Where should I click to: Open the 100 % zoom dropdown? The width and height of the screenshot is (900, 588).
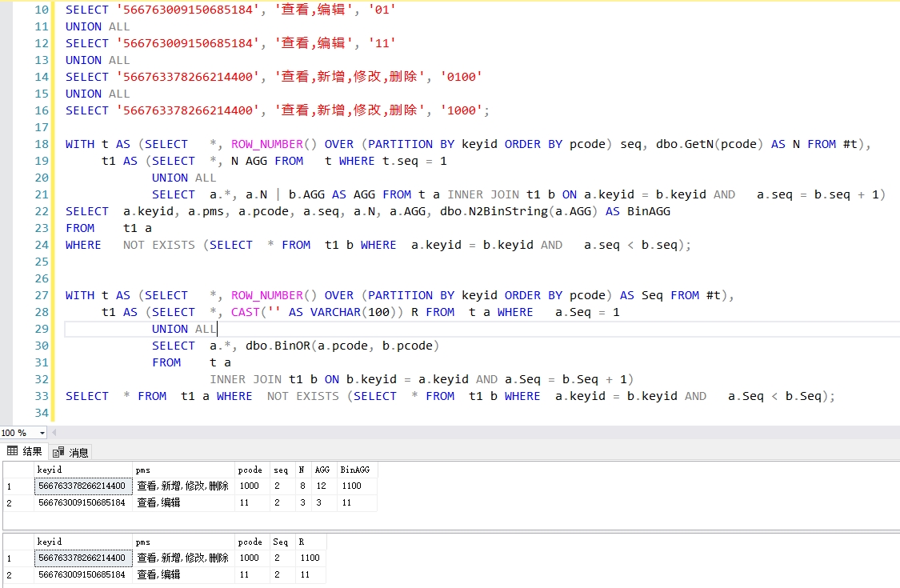(x=42, y=432)
